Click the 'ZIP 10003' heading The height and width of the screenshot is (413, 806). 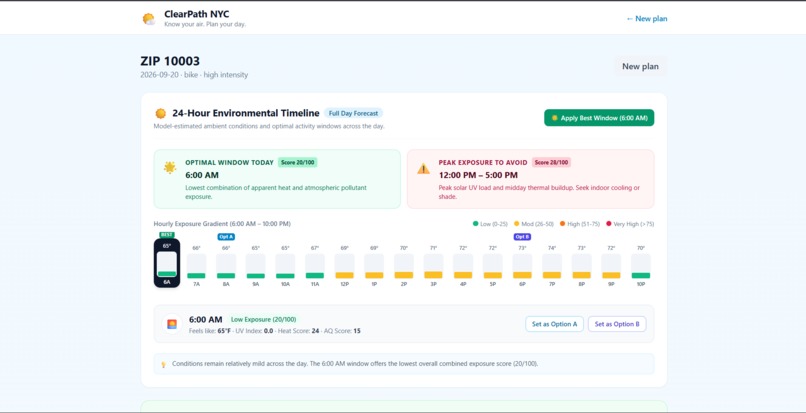point(170,61)
